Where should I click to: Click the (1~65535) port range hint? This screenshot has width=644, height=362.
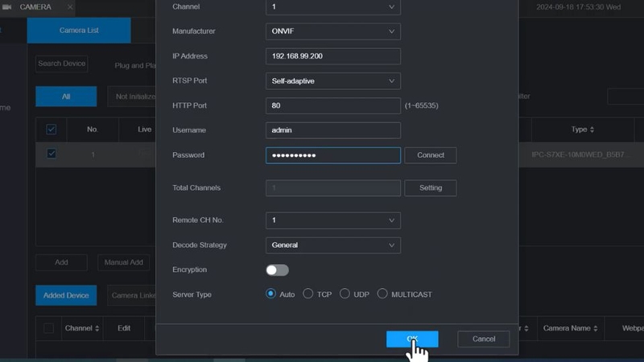tap(421, 106)
